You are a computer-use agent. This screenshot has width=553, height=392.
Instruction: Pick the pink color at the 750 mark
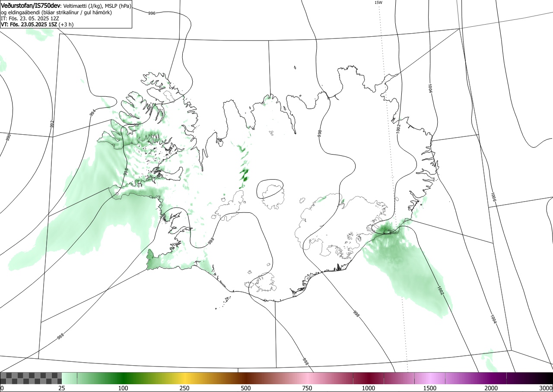(x=307, y=378)
